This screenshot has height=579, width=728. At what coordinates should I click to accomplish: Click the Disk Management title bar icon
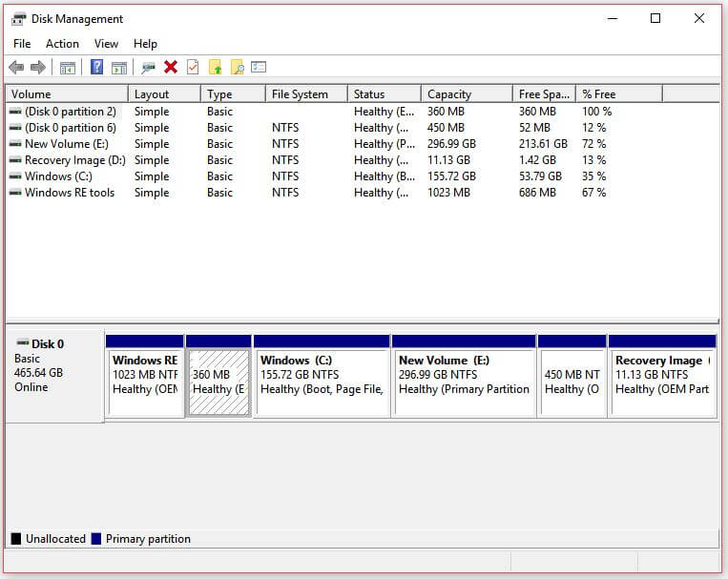18,19
